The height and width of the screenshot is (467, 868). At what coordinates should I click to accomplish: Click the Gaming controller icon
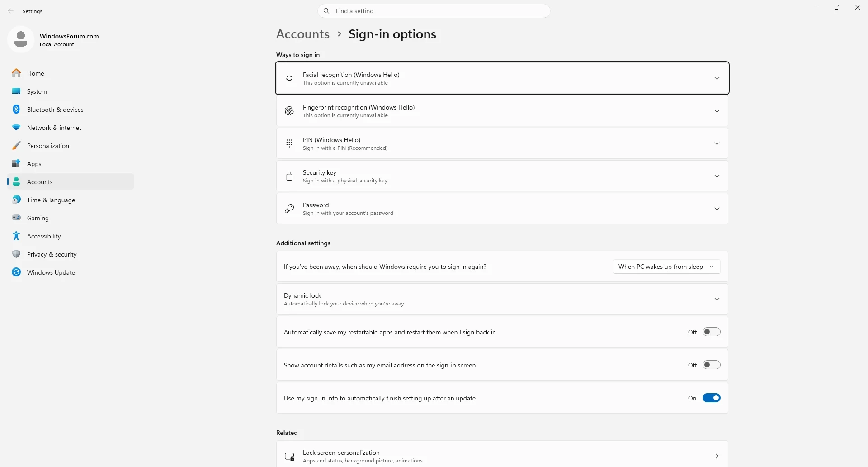click(x=16, y=218)
